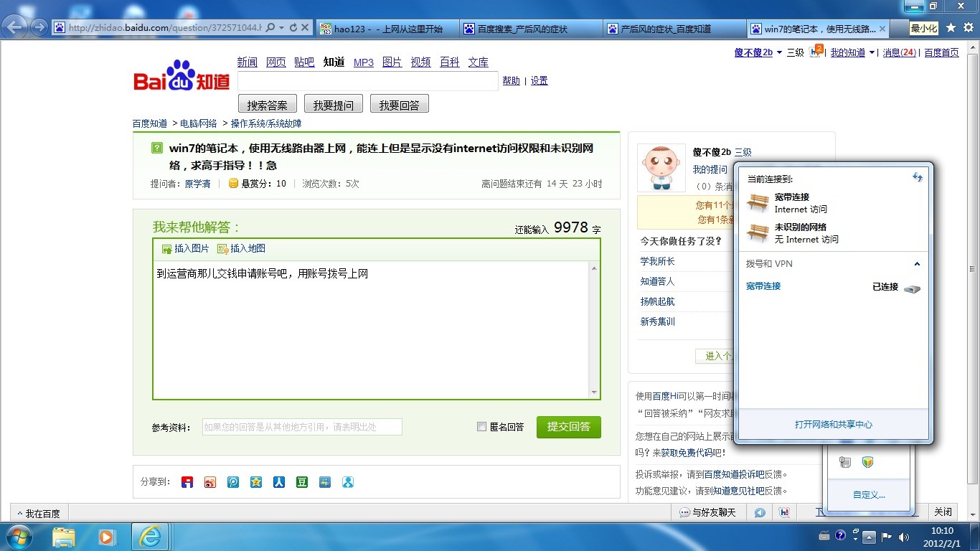Switch to 百度搜索_产后风的症状 tab
This screenshot has width=980, height=551.
(529, 29)
